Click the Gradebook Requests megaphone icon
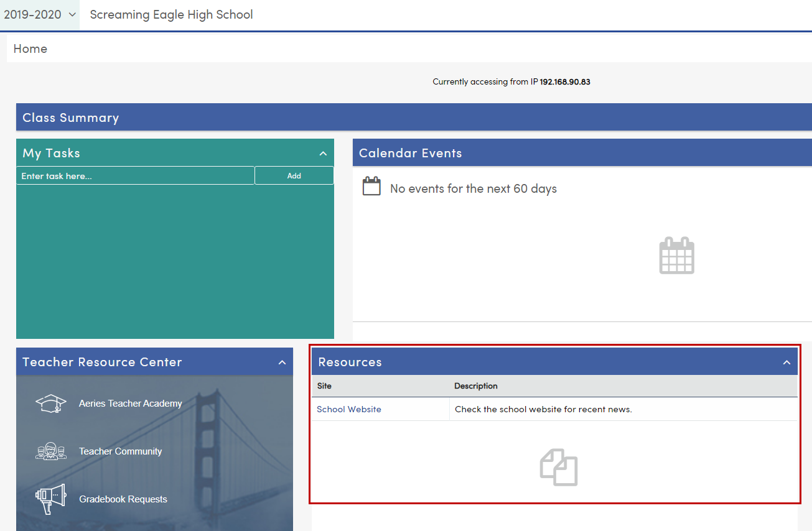 point(50,499)
